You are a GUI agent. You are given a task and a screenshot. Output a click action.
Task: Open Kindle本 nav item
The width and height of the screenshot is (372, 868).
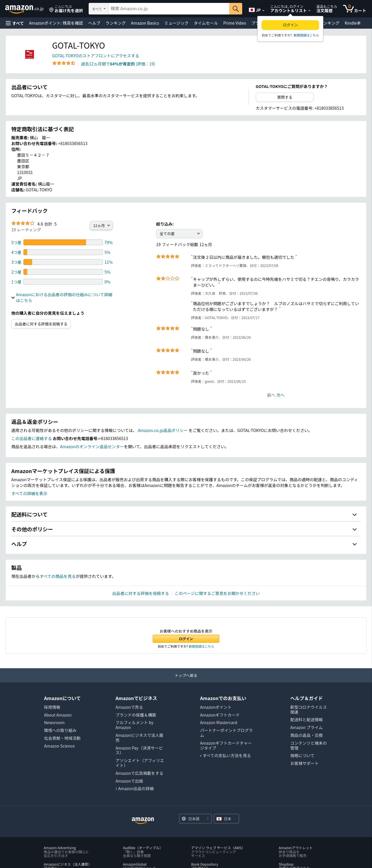(352, 23)
